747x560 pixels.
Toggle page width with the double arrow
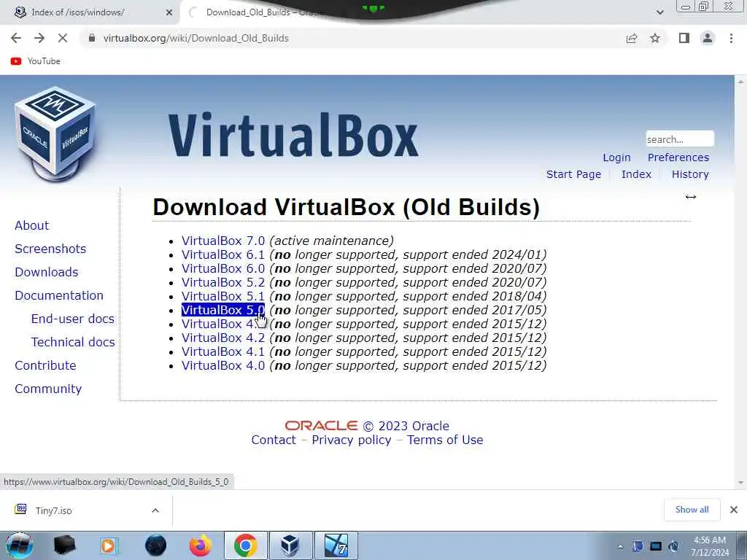point(691,197)
